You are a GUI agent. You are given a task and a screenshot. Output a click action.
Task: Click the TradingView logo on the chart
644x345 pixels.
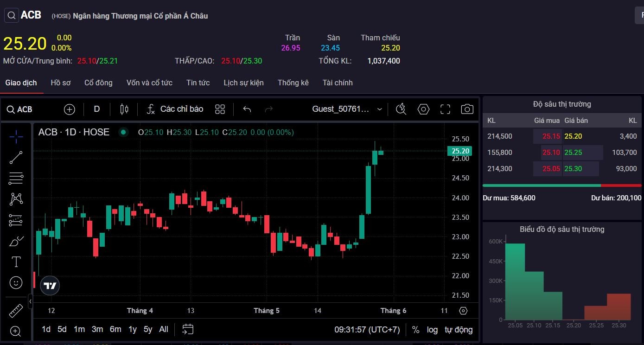coord(50,286)
